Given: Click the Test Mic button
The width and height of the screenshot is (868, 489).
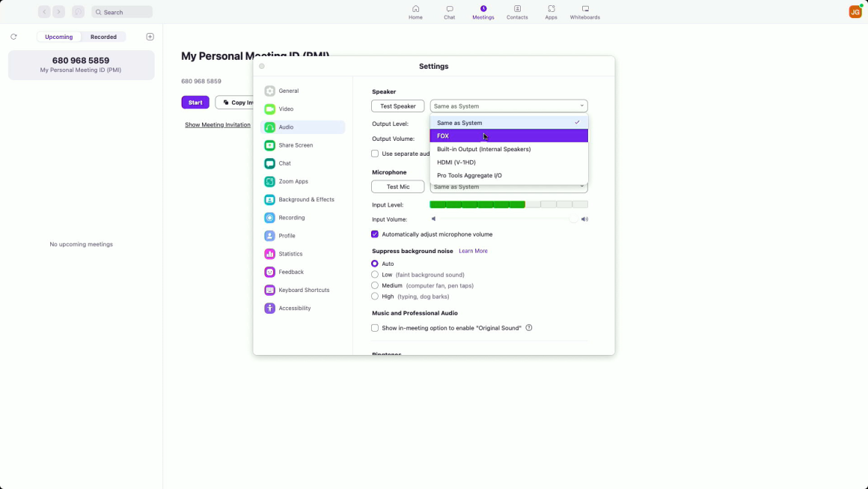Looking at the screenshot, I should pos(397,186).
